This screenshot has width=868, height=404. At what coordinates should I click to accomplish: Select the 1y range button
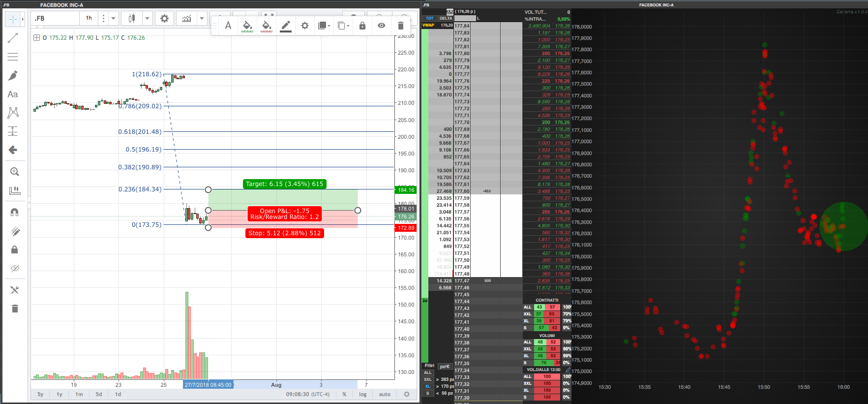60,394
